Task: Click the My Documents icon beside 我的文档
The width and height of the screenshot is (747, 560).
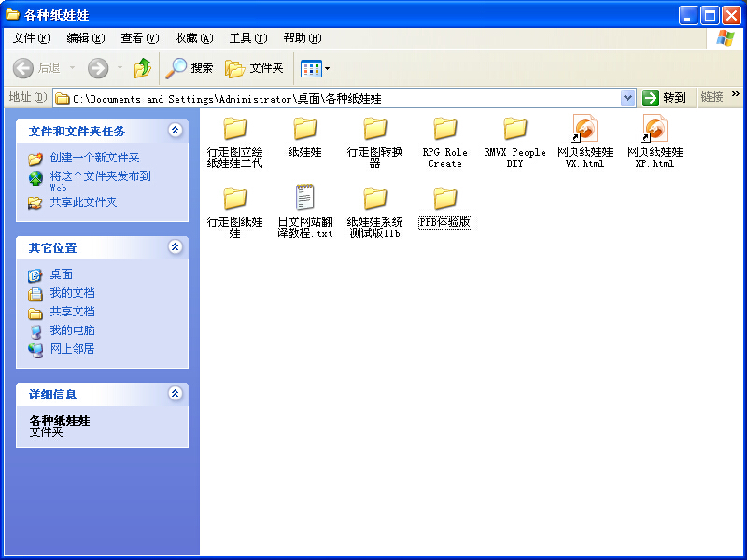Action: [35, 294]
